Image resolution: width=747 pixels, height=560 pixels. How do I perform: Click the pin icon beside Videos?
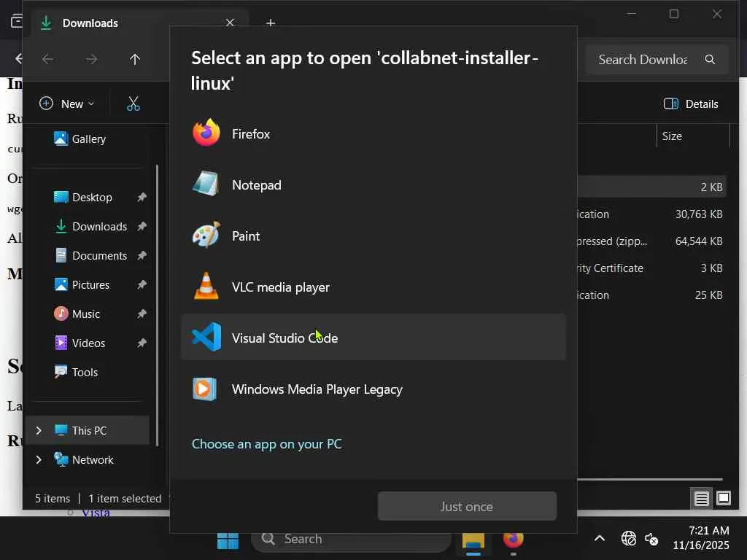pos(142,343)
